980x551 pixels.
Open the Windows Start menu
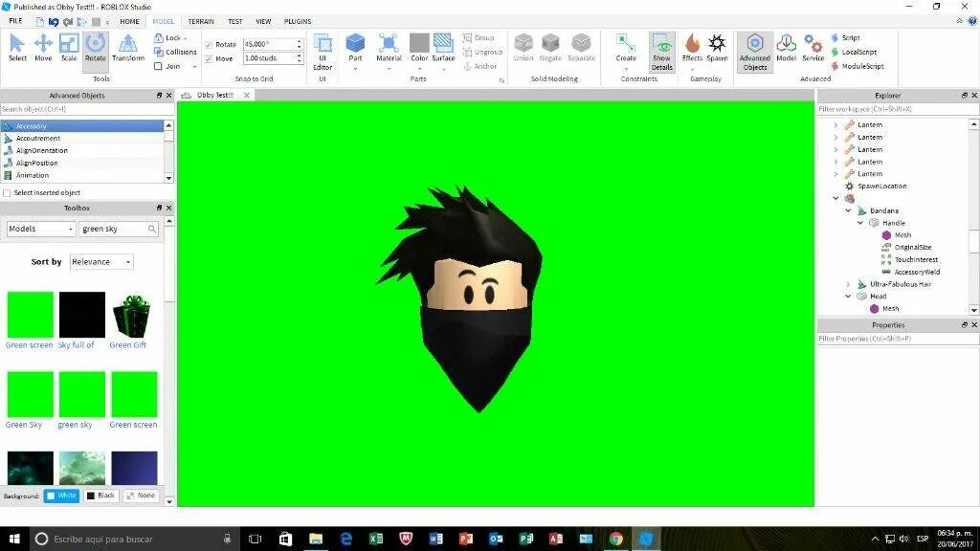14,539
